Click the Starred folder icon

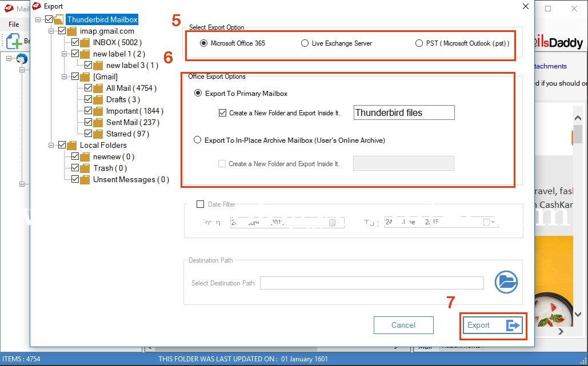(x=98, y=134)
